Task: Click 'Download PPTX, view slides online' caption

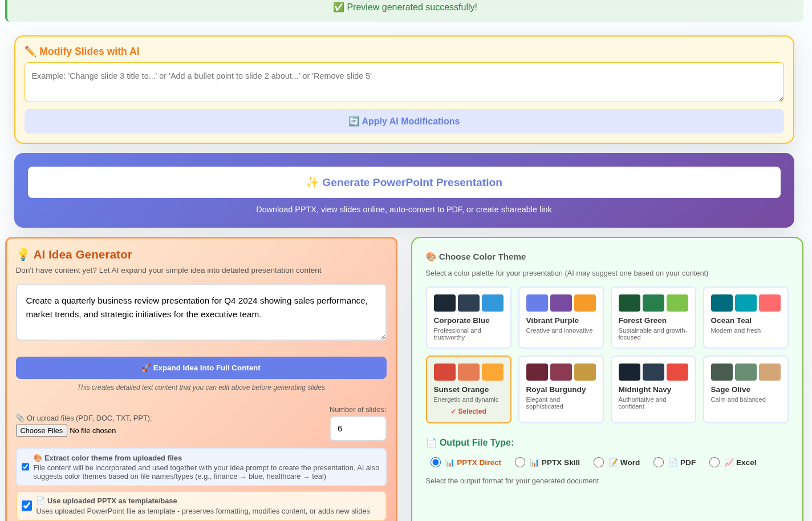Action: pyautogui.click(x=404, y=209)
